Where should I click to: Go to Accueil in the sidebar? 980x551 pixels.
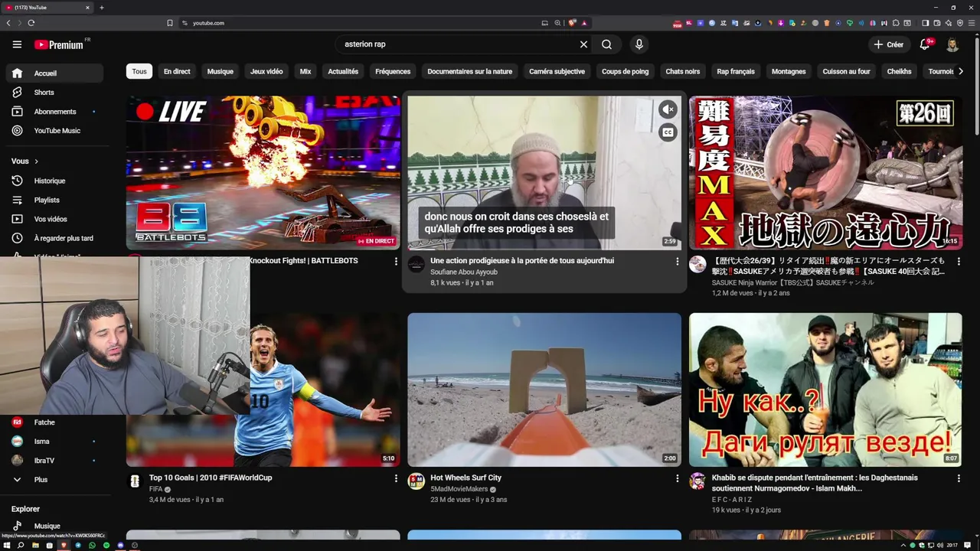[x=55, y=73]
